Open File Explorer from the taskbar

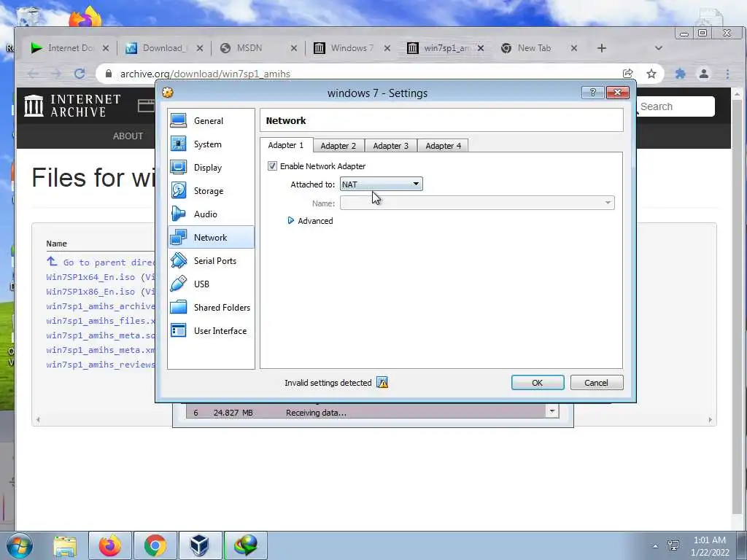pos(65,545)
